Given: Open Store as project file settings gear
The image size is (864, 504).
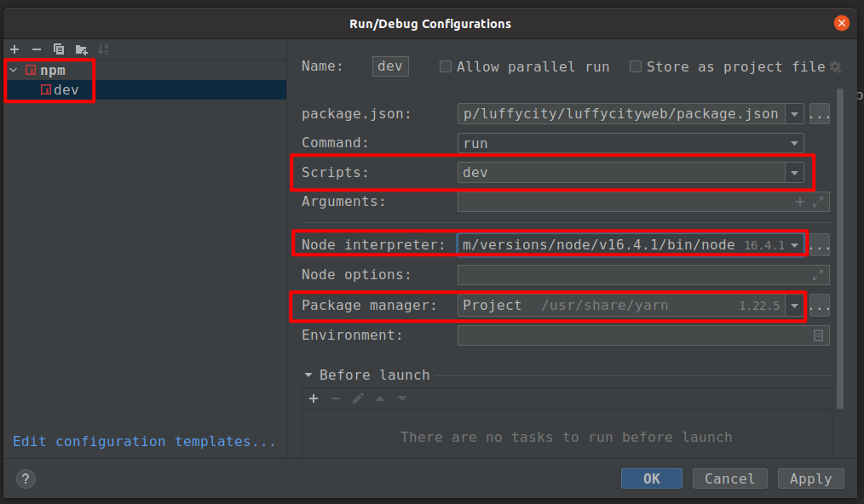Looking at the screenshot, I should tap(835, 66).
